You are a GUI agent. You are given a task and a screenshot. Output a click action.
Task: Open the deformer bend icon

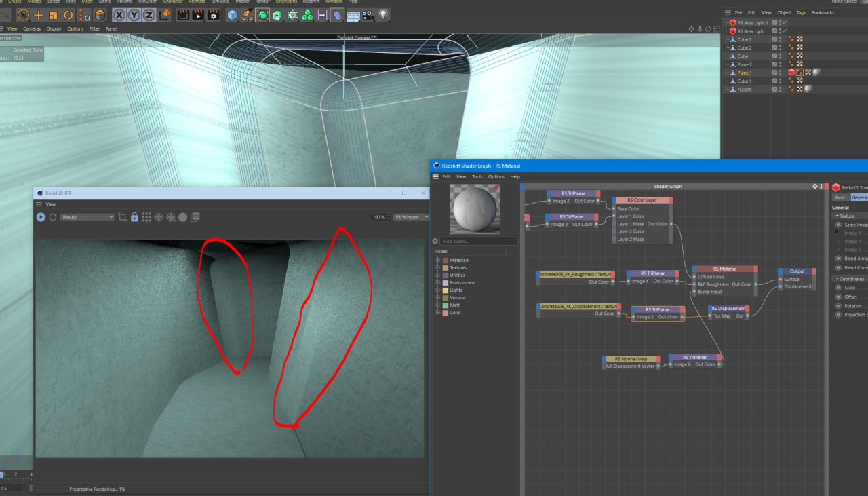pyautogui.click(x=337, y=15)
